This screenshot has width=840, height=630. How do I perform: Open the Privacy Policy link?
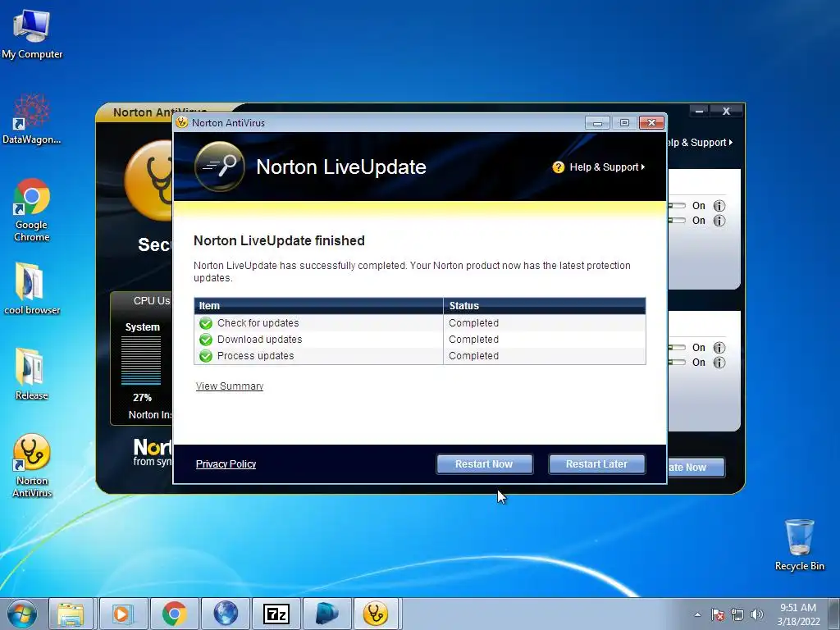click(226, 464)
